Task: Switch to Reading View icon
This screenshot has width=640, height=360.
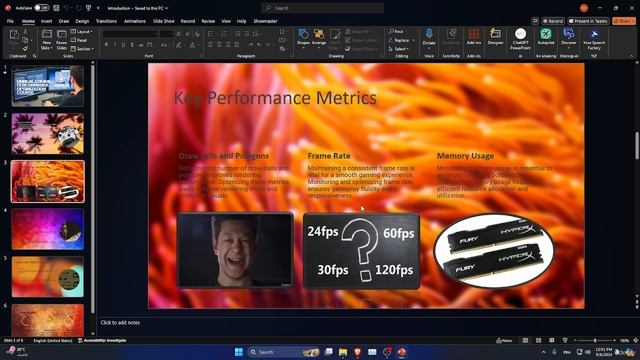Action: 551,340
